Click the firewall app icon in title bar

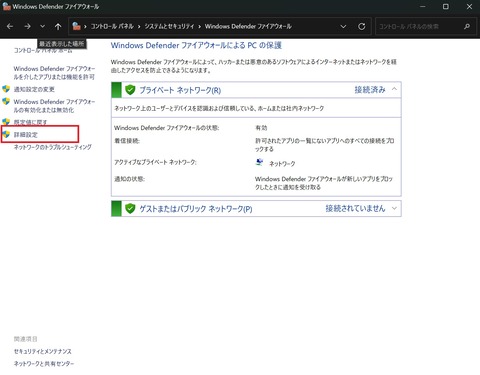click(x=6, y=6)
